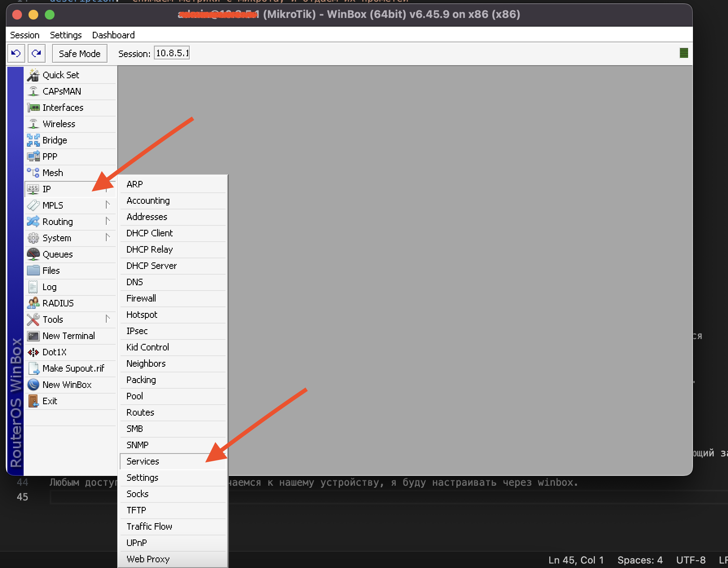Image resolution: width=728 pixels, height=568 pixels.
Task: Click the Exit door icon
Action: pos(33,401)
